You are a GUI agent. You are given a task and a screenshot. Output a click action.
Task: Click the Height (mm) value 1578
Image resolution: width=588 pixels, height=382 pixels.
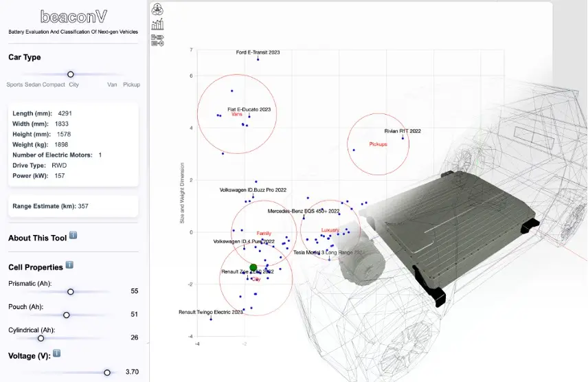(x=64, y=134)
